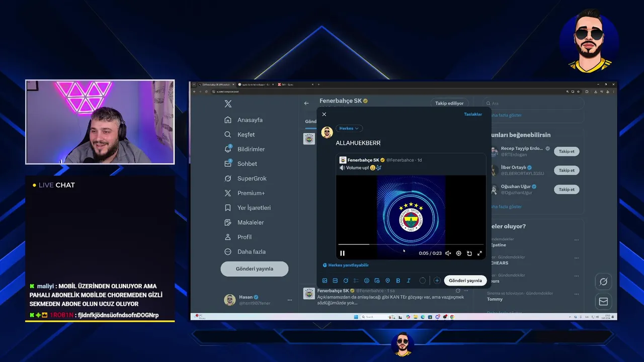This screenshot has width=644, height=362.
Task: Open Tommy trending topic
Action: [x=495, y=299]
